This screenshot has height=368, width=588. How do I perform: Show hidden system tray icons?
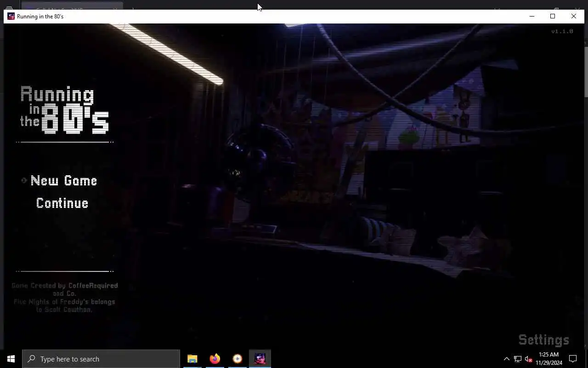point(507,359)
